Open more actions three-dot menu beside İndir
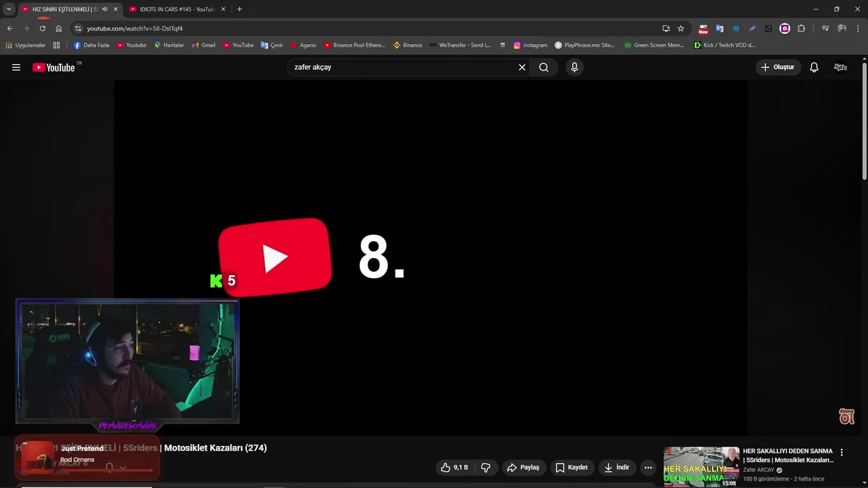868x488 pixels. 648,468
